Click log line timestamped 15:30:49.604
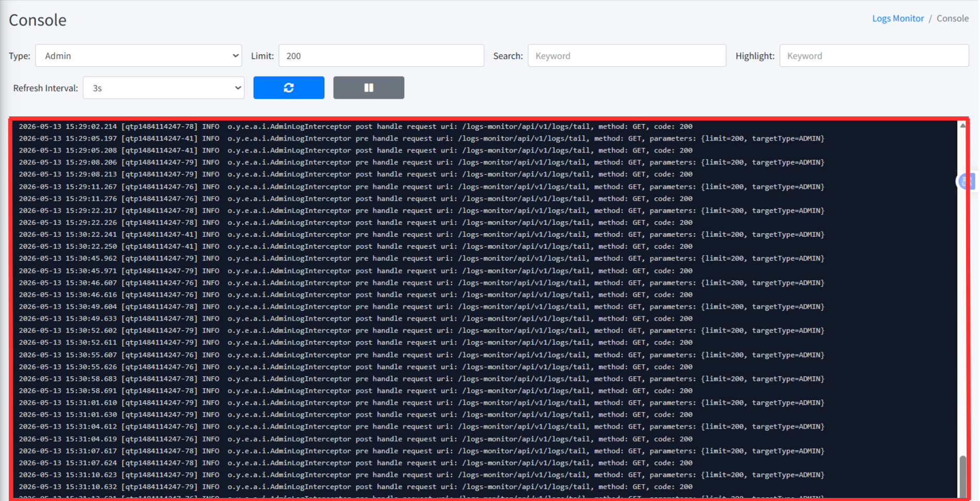 point(422,307)
